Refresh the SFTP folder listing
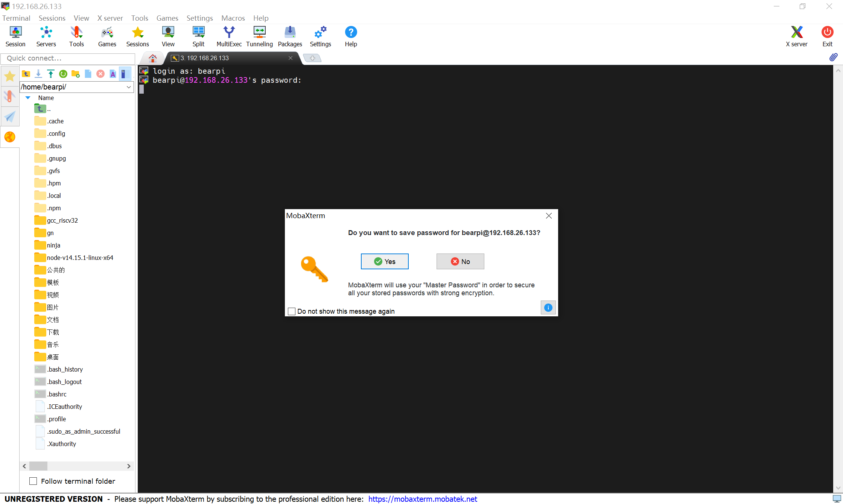Viewport: 843px width, 504px height. [x=63, y=74]
